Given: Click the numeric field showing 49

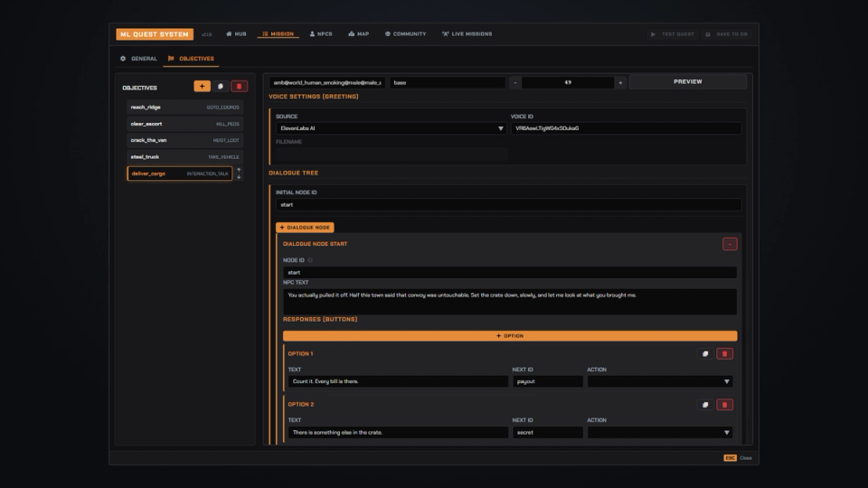Looking at the screenshot, I should pos(568,82).
